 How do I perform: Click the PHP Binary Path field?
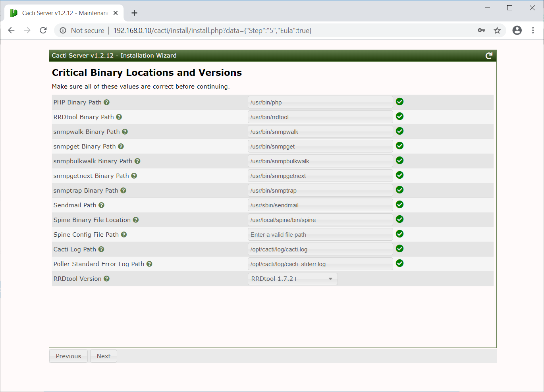click(x=320, y=102)
